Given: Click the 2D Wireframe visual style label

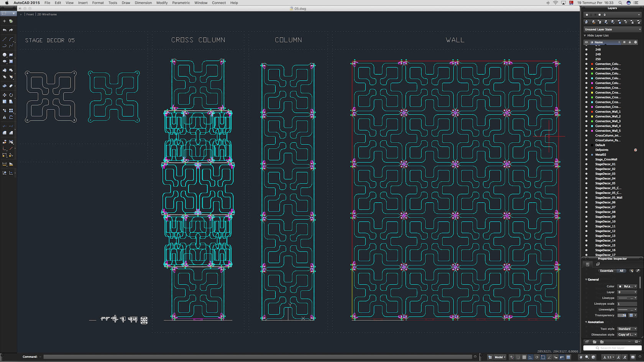Looking at the screenshot, I should [x=47, y=14].
